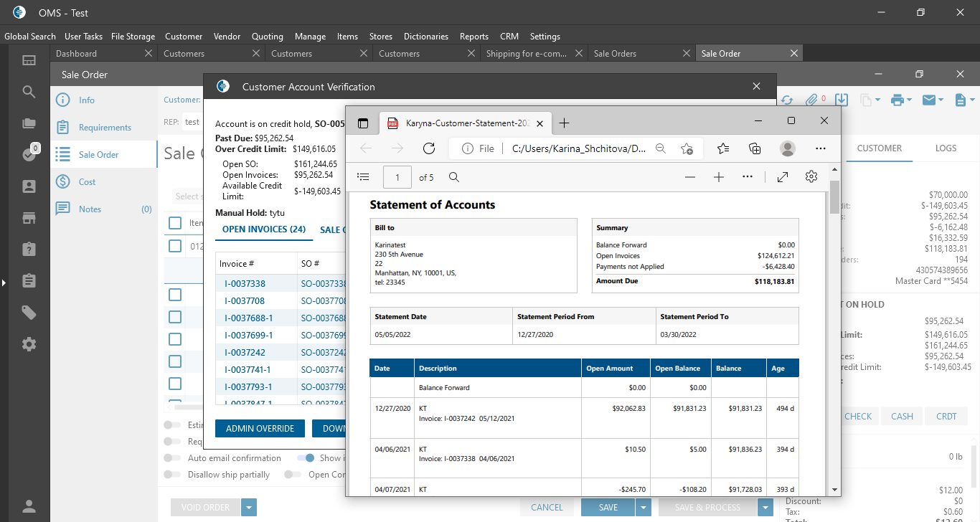Toggle Auto email confirmation switch
This screenshot has height=522, width=980.
[x=172, y=458]
